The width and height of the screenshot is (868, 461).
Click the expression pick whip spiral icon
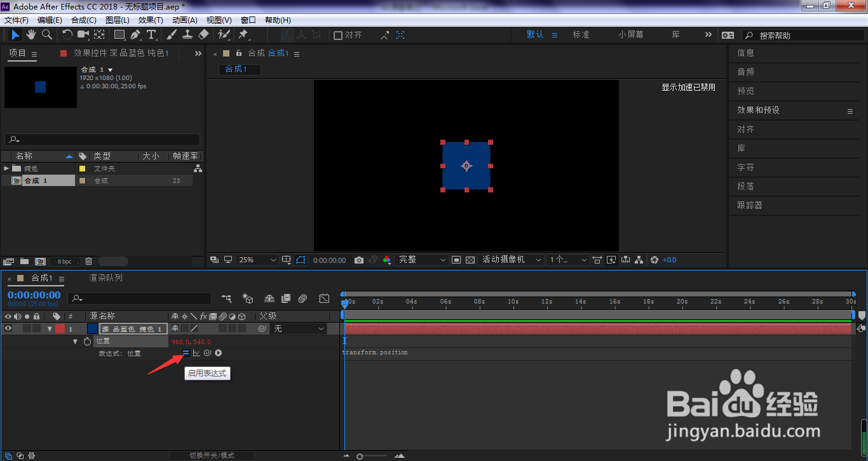click(207, 353)
